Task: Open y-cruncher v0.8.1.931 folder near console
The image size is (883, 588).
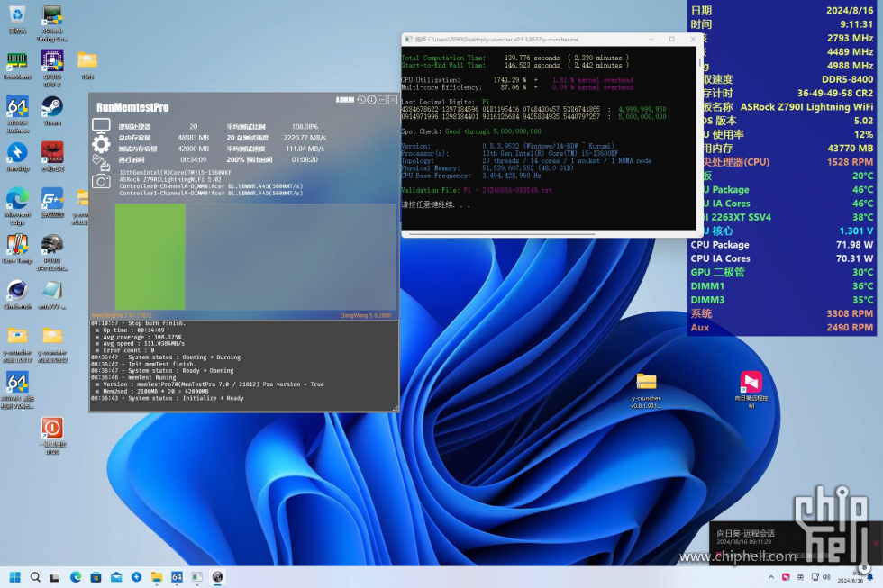Action: (x=646, y=391)
